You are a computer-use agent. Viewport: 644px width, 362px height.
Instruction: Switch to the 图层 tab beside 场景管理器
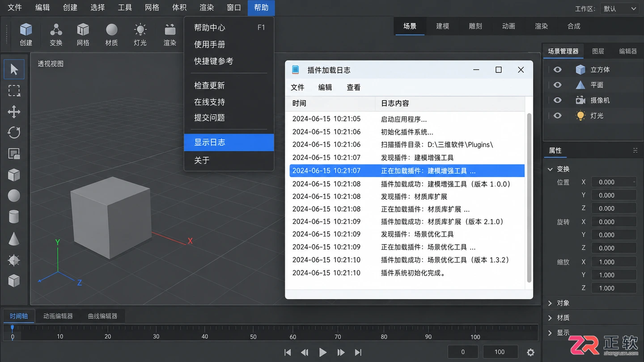(598, 51)
